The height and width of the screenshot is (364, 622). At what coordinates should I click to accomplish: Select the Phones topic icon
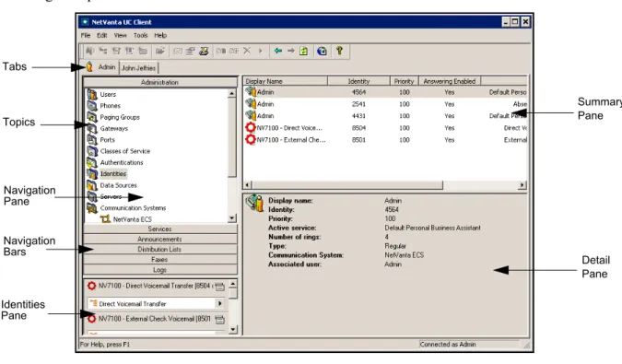(92, 105)
